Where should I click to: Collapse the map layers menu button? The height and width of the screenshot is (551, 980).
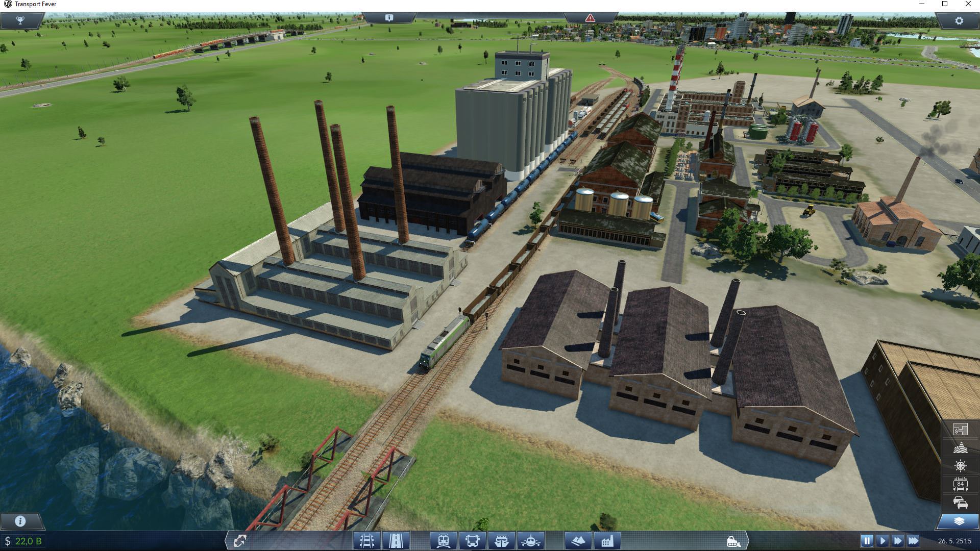tap(959, 521)
